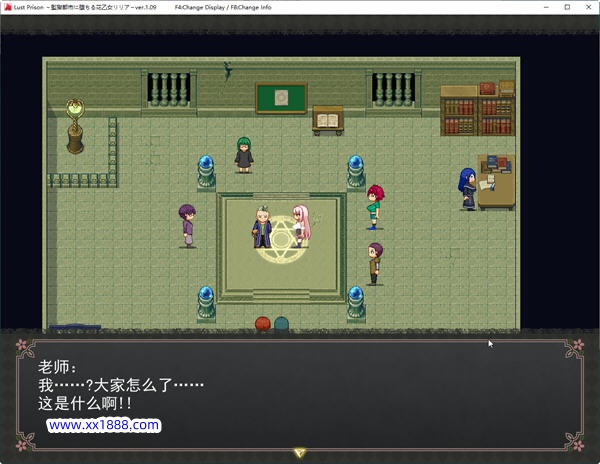Close the Lust Prison window
The width and height of the screenshot is (600, 464).
589,7
